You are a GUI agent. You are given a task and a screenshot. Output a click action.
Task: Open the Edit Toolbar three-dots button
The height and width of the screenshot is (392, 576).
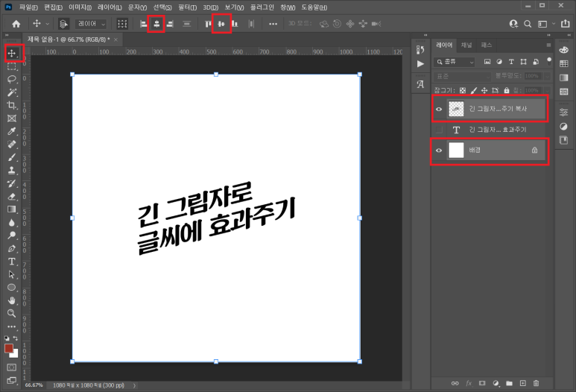[12, 326]
